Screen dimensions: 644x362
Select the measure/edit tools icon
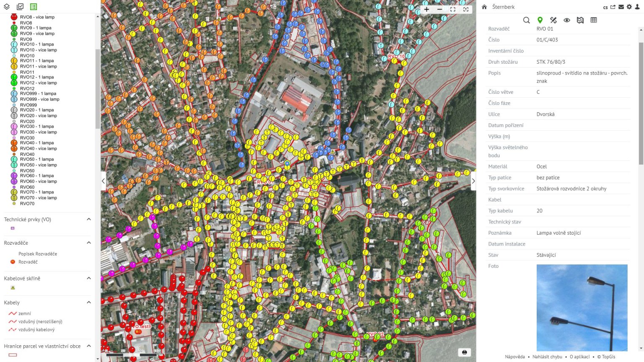point(553,20)
